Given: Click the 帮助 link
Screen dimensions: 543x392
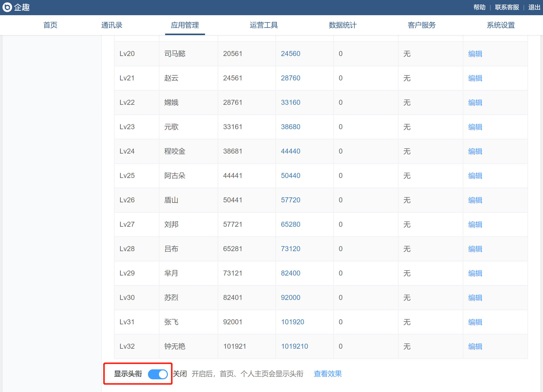Looking at the screenshot, I should click(479, 7).
